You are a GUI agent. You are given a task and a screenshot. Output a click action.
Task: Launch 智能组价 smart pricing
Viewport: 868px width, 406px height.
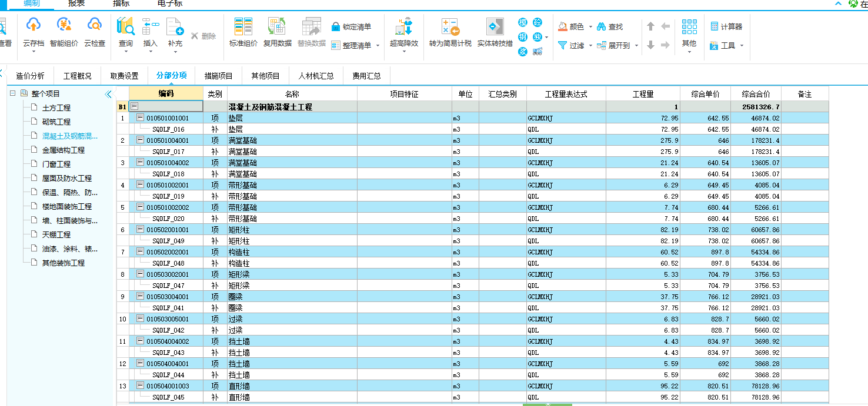[64, 33]
